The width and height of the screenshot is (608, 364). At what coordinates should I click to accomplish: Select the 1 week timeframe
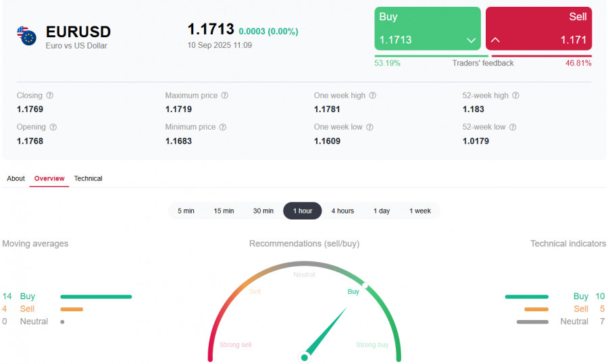420,211
